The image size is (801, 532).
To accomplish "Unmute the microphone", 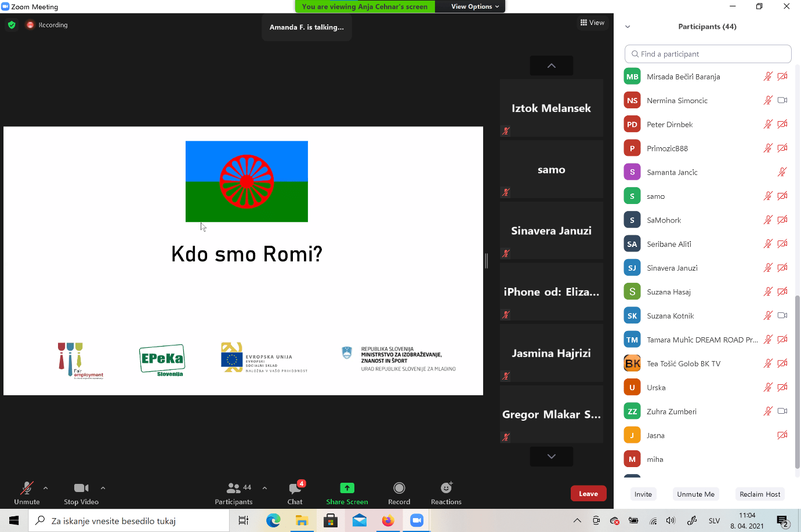I will [x=27, y=493].
